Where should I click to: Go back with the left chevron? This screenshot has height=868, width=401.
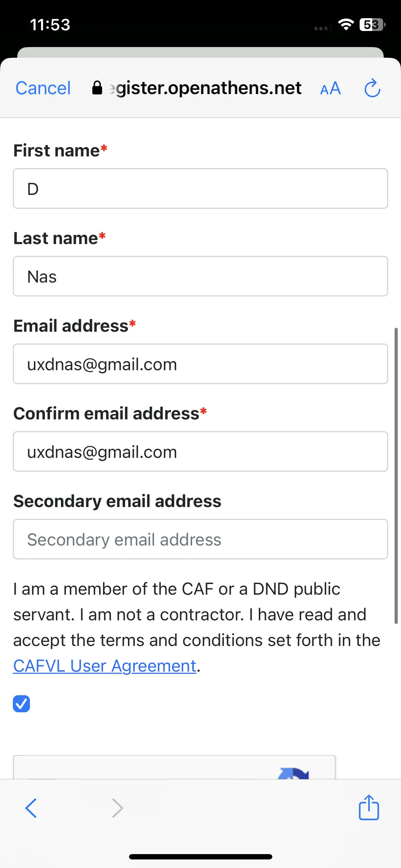[x=31, y=808]
